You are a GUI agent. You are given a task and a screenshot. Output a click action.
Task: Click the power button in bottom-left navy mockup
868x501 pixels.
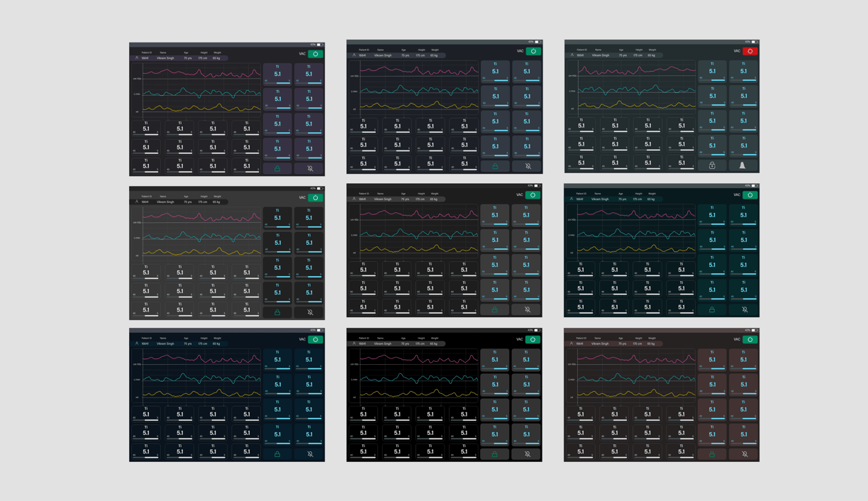pyautogui.click(x=315, y=340)
